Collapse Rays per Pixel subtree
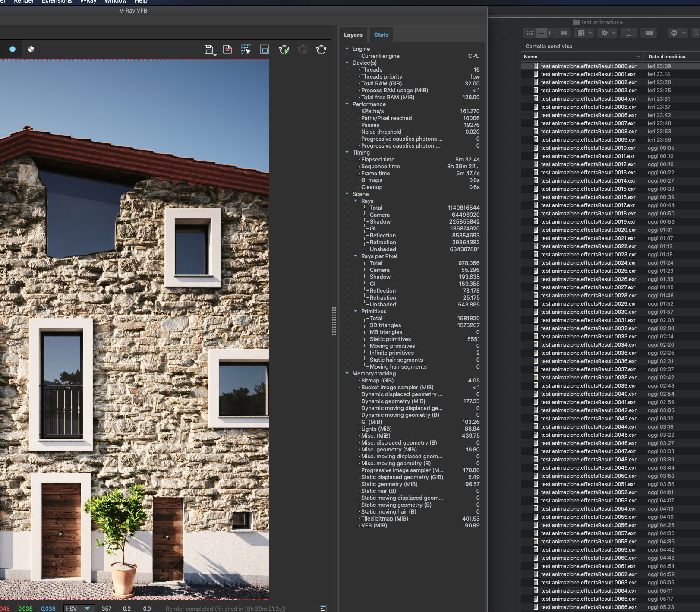 tap(356, 256)
